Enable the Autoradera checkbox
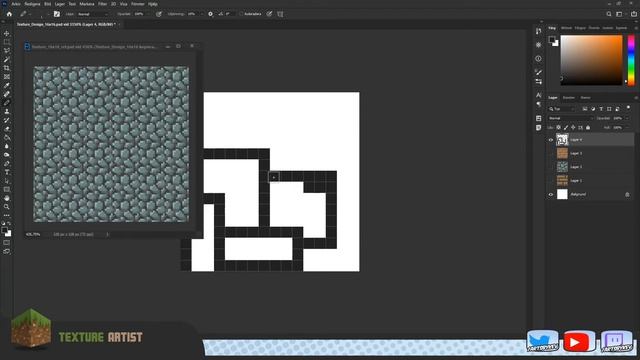Image resolution: width=640 pixels, height=360 pixels. [241, 14]
